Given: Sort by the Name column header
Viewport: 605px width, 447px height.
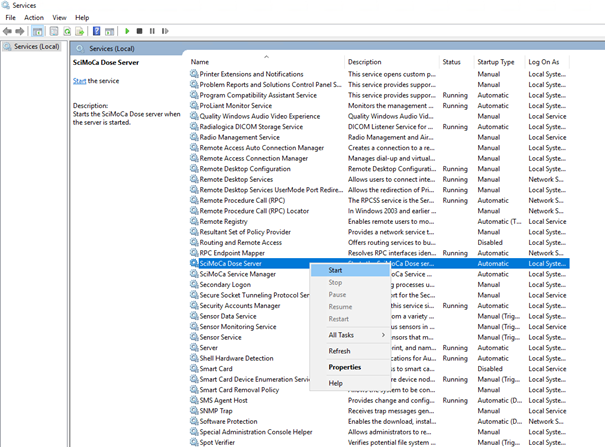Looking at the screenshot, I should (x=199, y=62).
